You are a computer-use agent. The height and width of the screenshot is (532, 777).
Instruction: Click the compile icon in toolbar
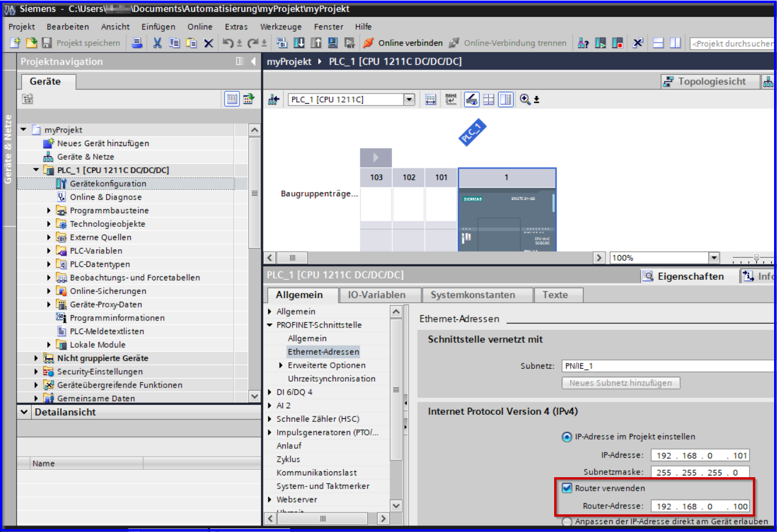(x=282, y=43)
